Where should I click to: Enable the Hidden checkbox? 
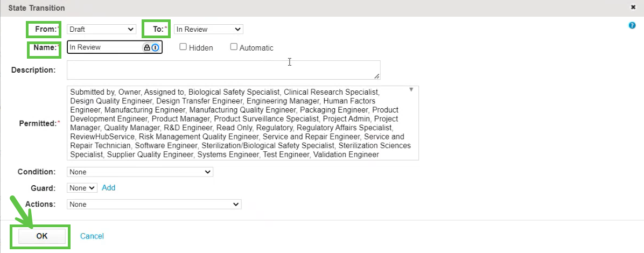click(183, 47)
